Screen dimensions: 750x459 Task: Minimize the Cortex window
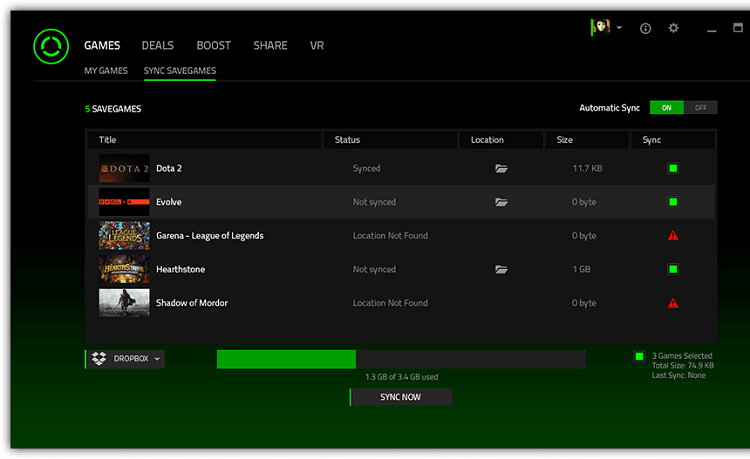(x=712, y=31)
